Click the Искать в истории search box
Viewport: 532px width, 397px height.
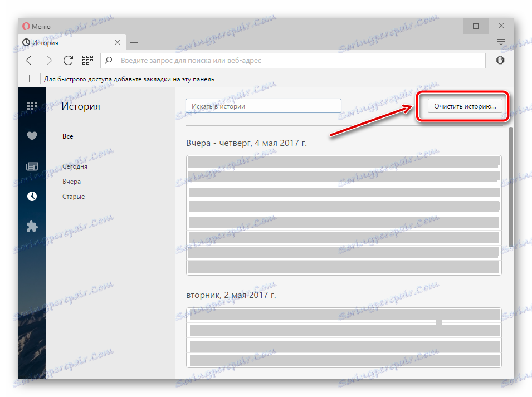[x=263, y=106]
